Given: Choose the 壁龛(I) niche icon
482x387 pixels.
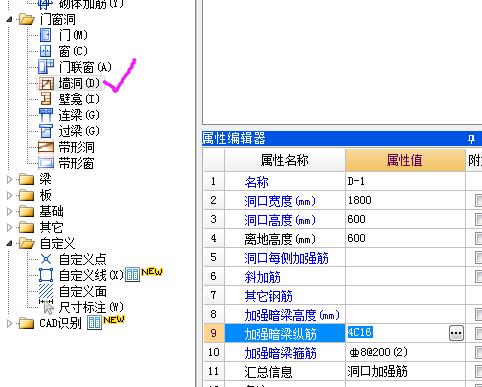Looking at the screenshot, I should [x=46, y=99].
